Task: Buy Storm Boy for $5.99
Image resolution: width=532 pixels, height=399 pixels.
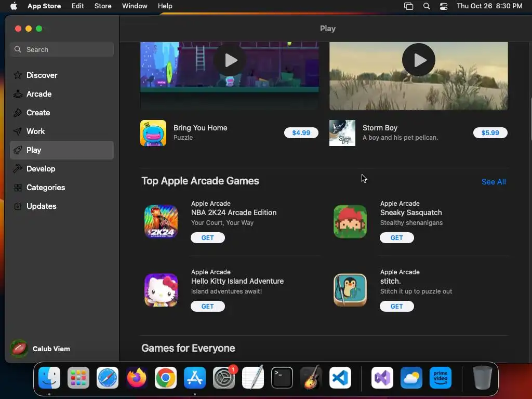Action: click(x=490, y=132)
